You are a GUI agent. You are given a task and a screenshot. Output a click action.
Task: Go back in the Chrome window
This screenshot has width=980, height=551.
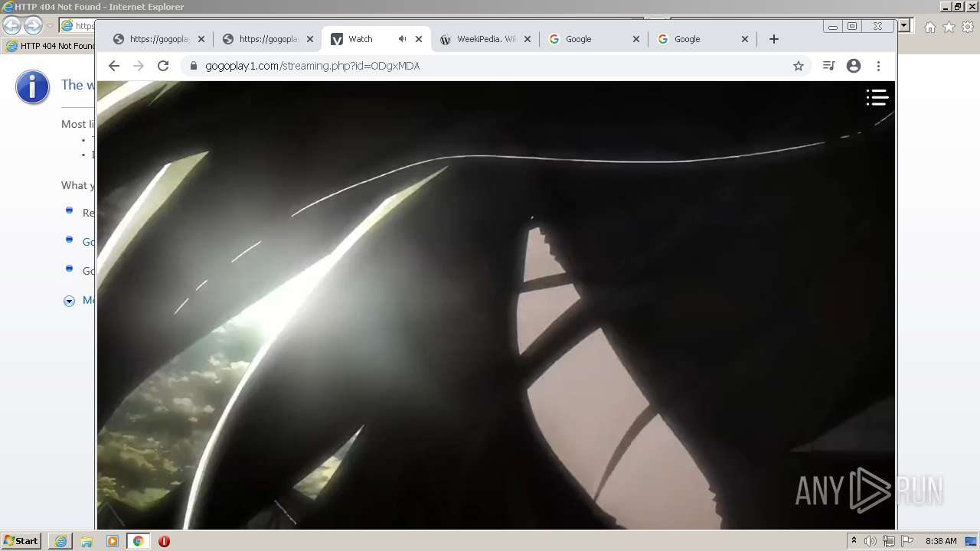(114, 66)
